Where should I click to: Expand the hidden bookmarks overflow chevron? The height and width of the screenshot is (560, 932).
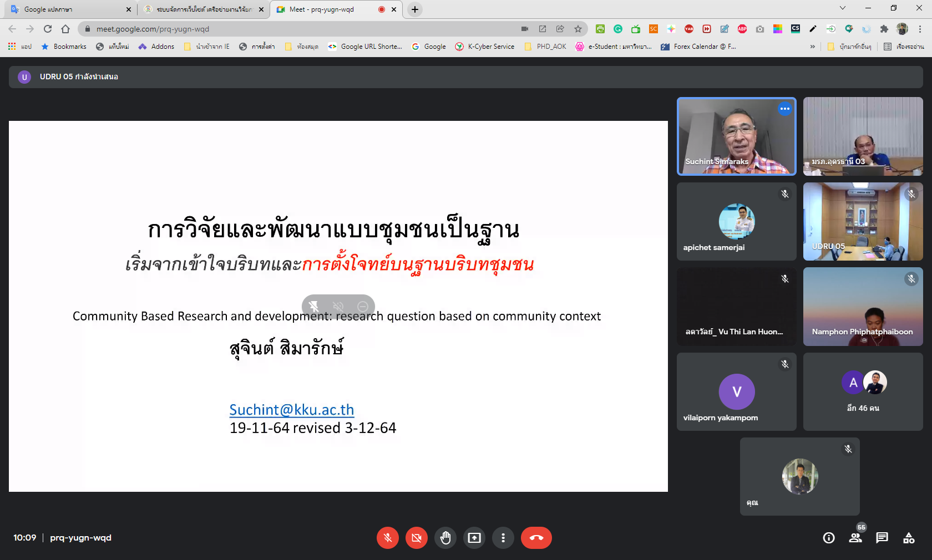click(813, 47)
